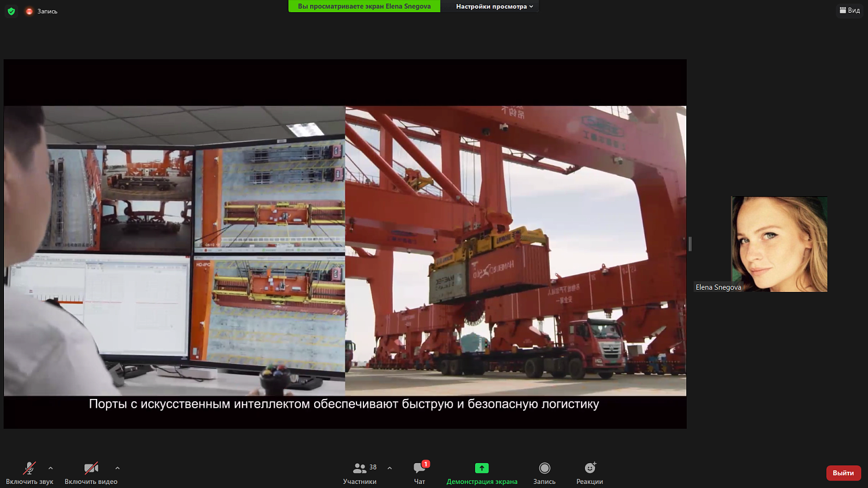Click the green banner about Elena Snegova's screen
Viewport: 868px width, 488px height.
pyautogui.click(x=364, y=6)
